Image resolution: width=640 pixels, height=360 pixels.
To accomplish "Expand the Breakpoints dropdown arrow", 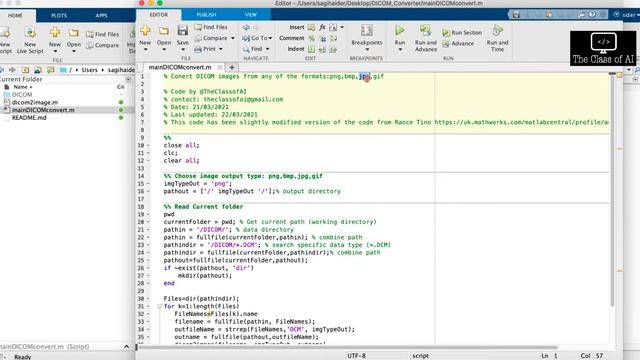I will coord(367,49).
